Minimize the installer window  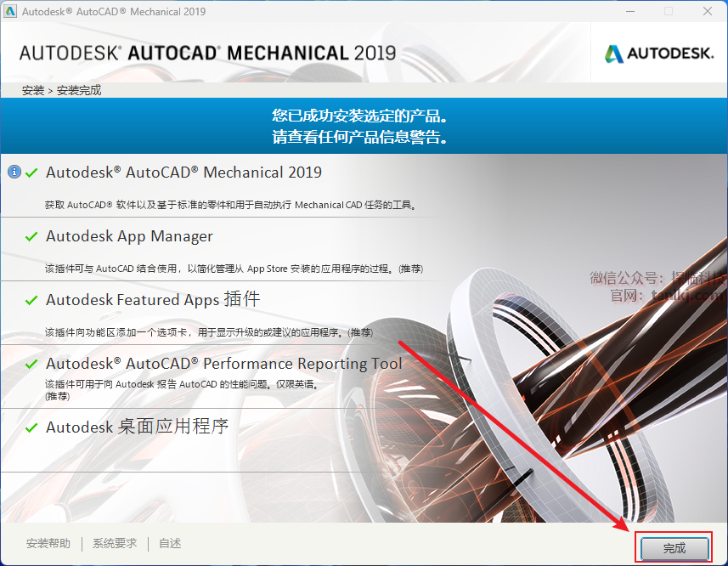[629, 12]
